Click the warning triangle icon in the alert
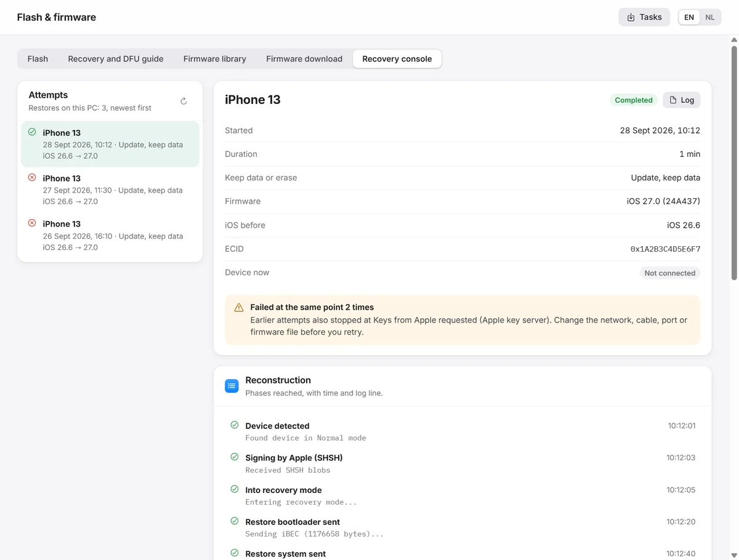The height and width of the screenshot is (560, 739). pos(239,307)
